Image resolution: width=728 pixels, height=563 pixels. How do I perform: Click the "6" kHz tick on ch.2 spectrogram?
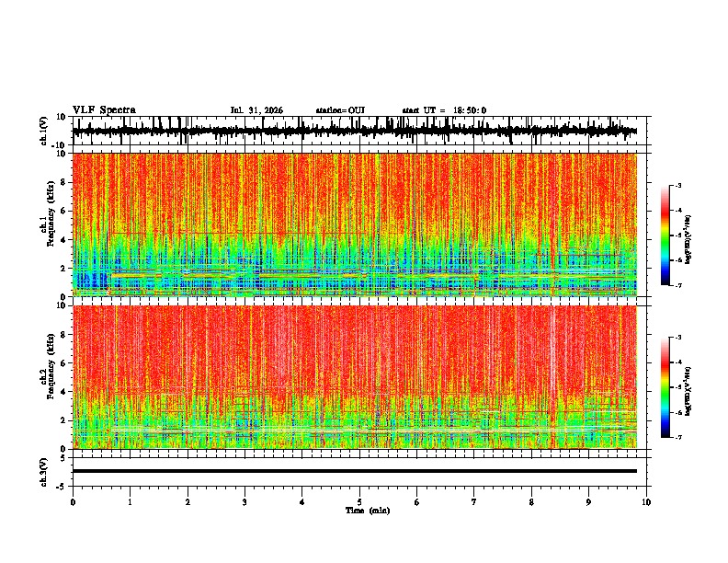64,363
